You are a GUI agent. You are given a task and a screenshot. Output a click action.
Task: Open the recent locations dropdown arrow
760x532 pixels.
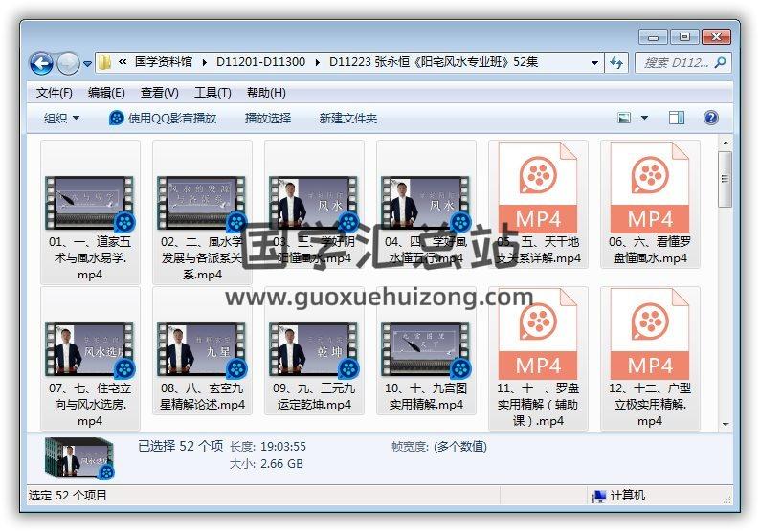coord(87,64)
